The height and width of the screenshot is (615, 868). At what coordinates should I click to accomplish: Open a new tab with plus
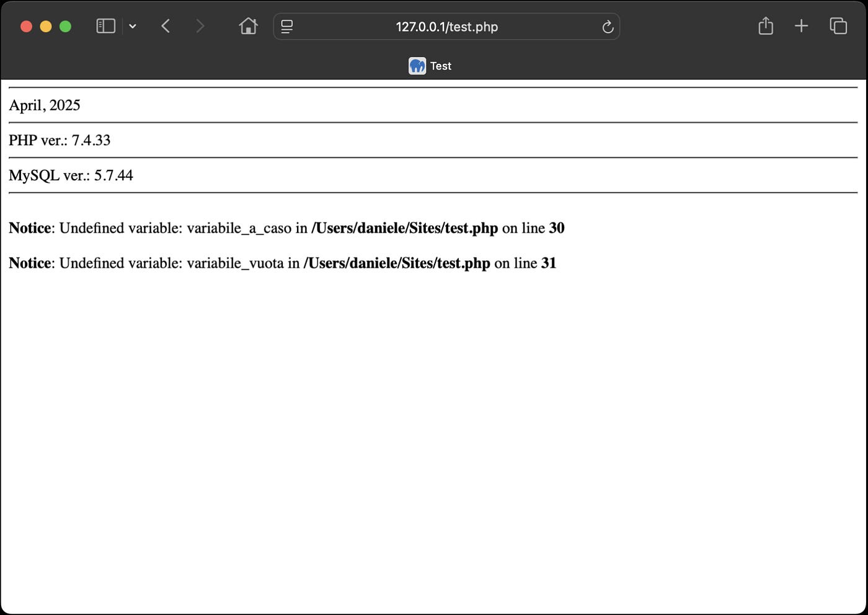tap(801, 26)
